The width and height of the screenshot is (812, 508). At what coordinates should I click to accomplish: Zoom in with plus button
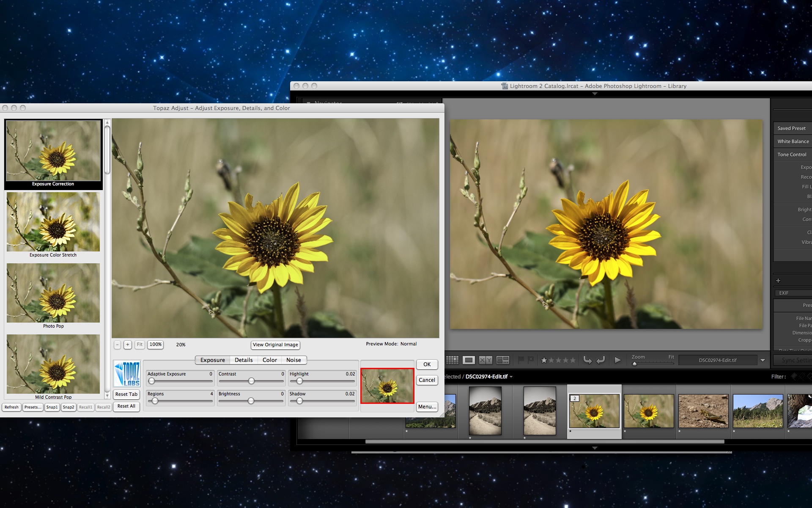pyautogui.click(x=127, y=345)
